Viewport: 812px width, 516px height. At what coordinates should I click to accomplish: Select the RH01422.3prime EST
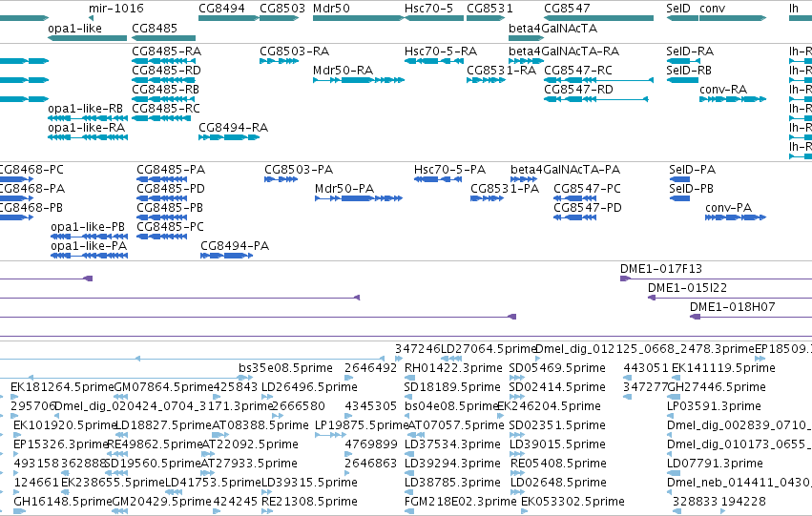click(409, 378)
